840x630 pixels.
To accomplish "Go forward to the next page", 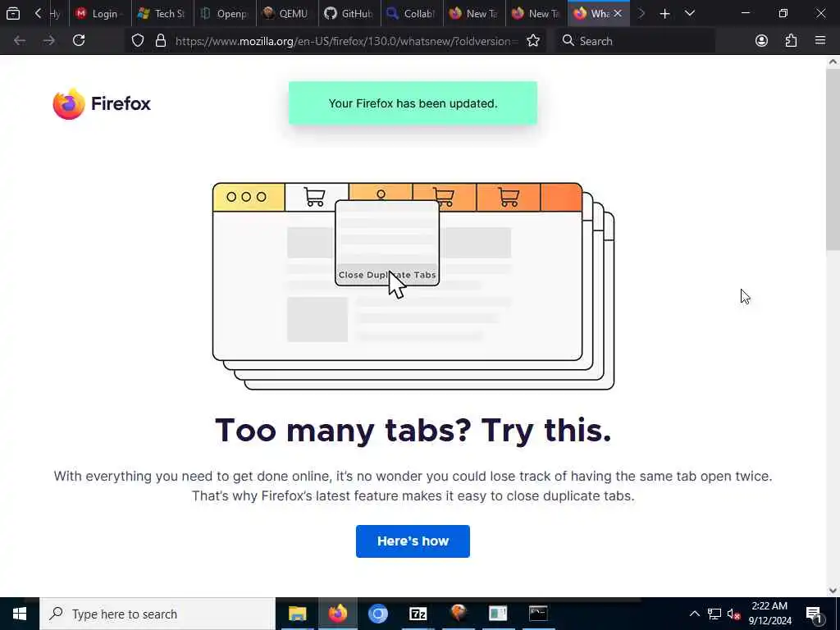I will coord(49,41).
